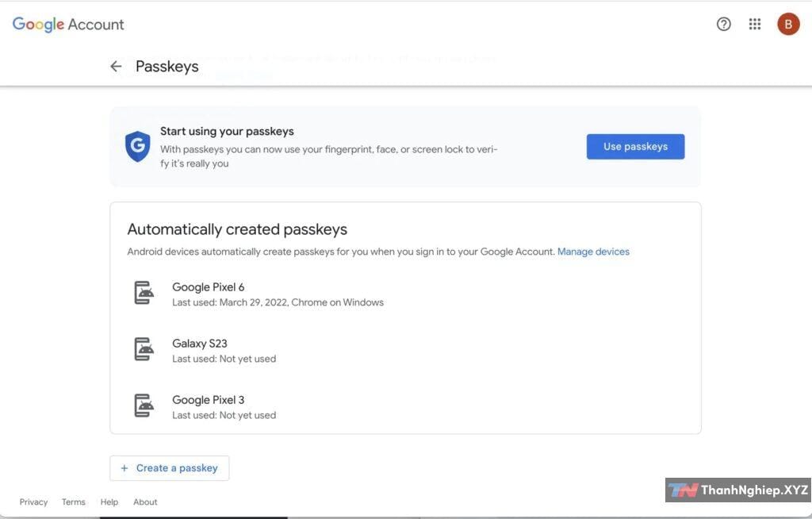Select the Google Pixel 3 passkey name

209,400
